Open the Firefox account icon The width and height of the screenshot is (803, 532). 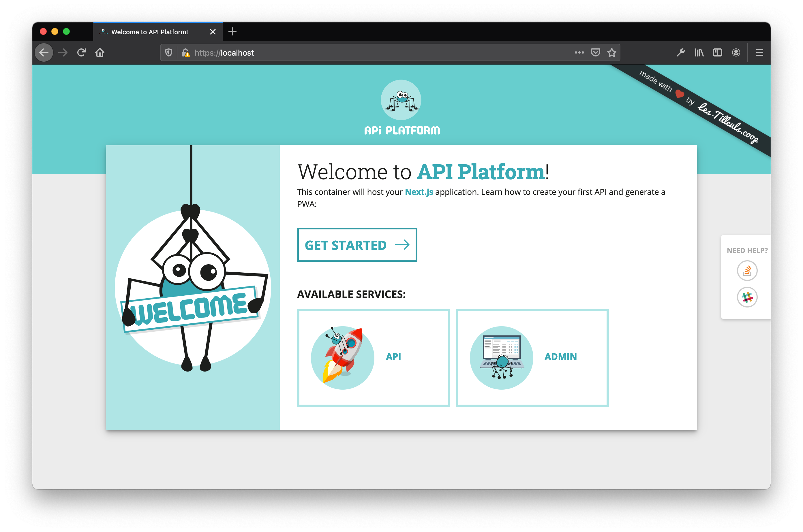736,52
